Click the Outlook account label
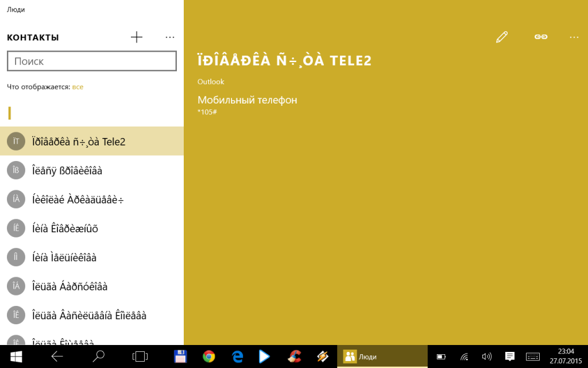 (211, 82)
